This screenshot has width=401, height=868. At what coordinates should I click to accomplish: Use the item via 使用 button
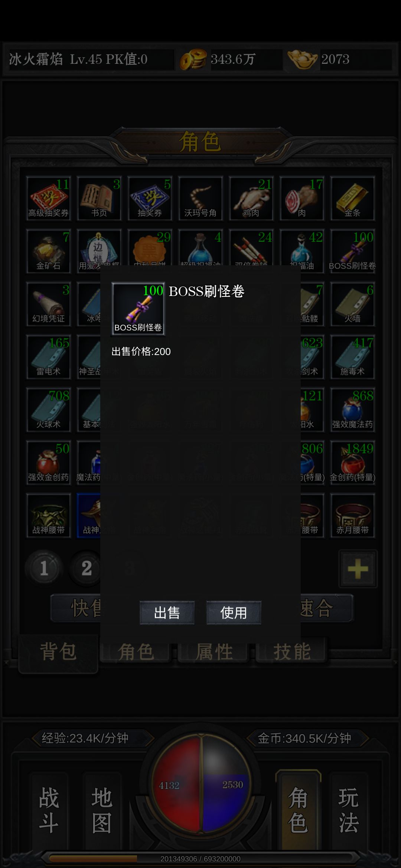(x=234, y=612)
